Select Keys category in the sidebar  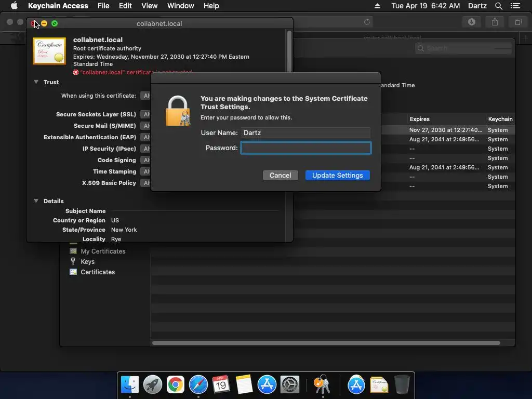[x=87, y=262]
